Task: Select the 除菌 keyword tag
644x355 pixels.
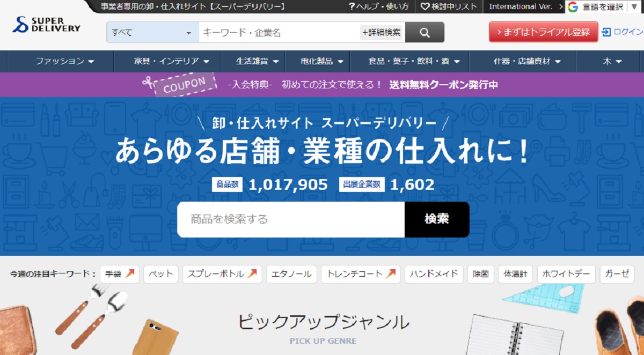Action: tap(480, 274)
